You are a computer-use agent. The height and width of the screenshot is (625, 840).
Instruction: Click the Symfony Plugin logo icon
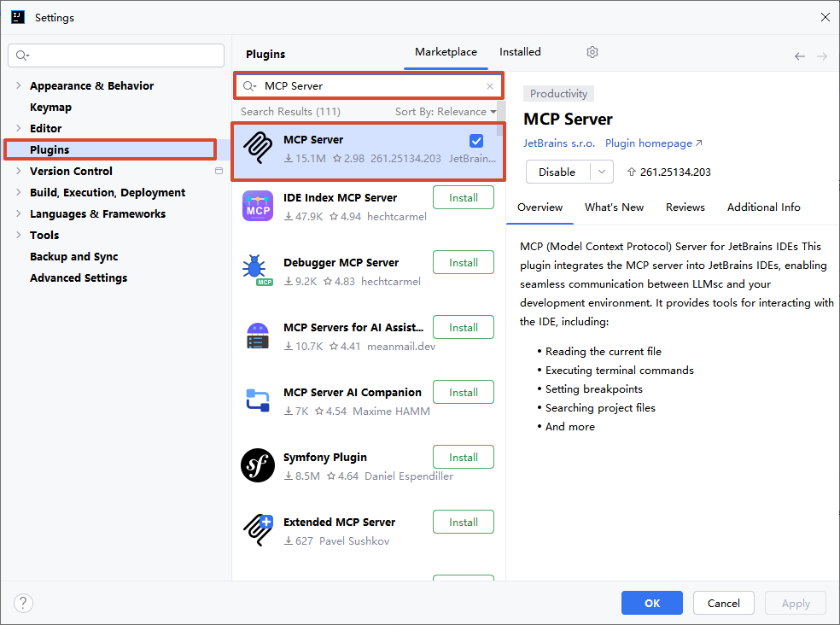[x=258, y=465]
